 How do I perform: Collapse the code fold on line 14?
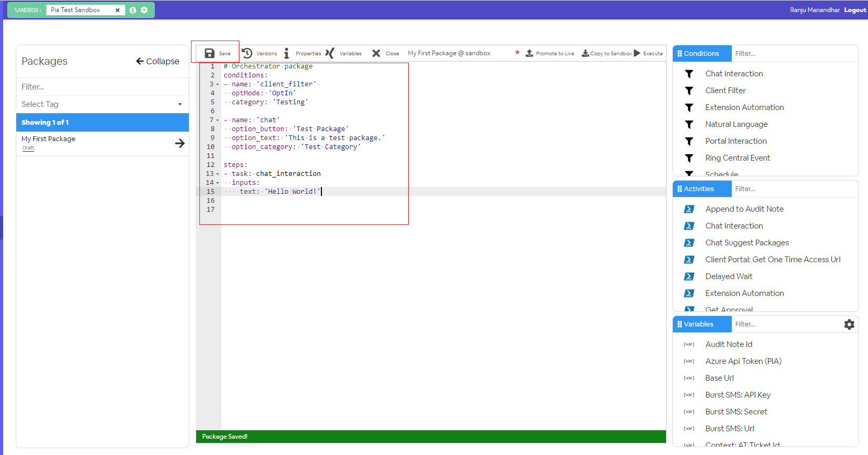tap(217, 183)
